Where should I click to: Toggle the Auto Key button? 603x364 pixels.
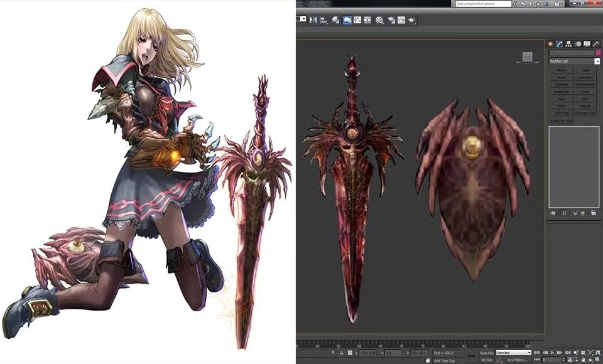click(486, 353)
